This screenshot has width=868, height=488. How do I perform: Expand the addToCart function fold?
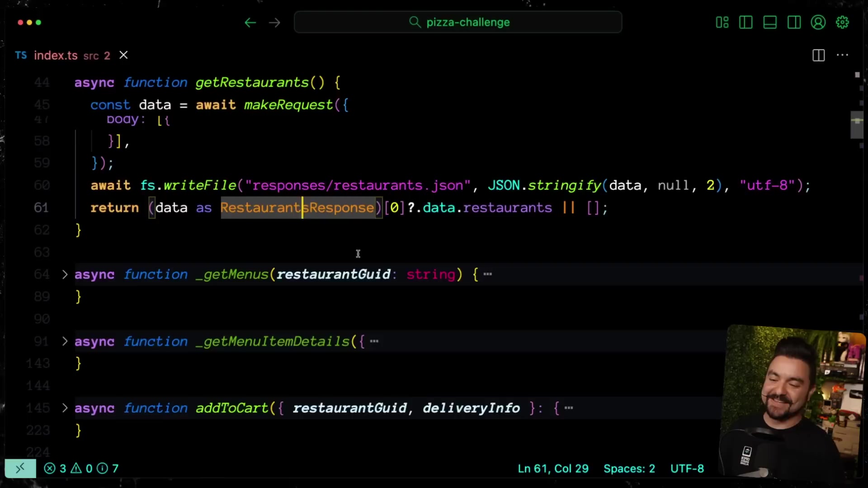pos(65,408)
